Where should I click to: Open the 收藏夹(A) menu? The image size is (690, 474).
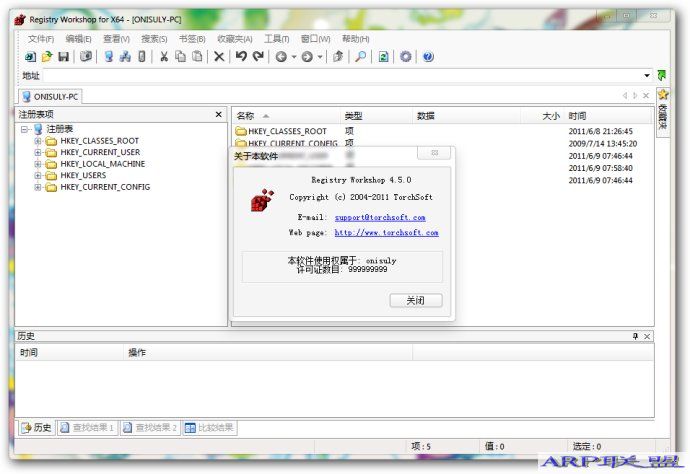(235, 39)
